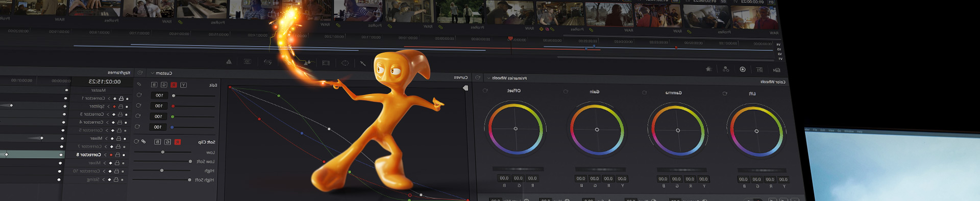Toggle the Y channel button in Edit

tap(183, 85)
